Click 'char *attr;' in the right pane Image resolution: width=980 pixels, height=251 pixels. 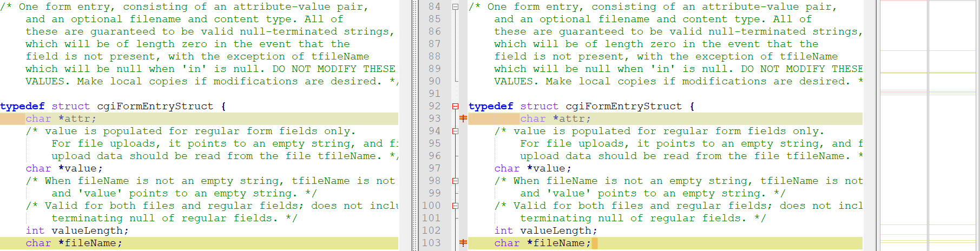(x=555, y=119)
